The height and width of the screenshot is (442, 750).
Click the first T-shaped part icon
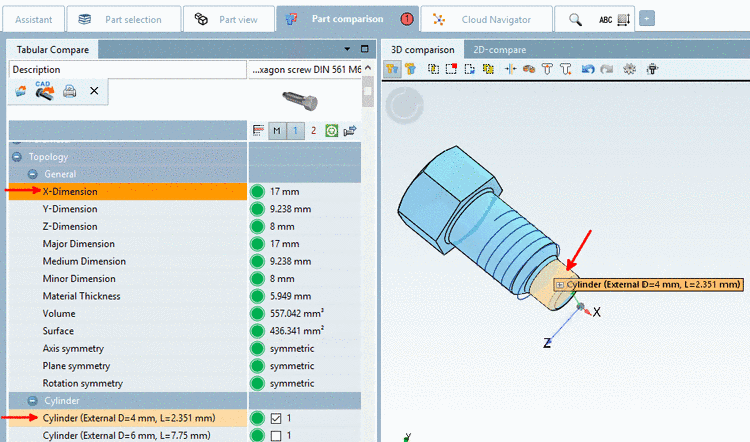[x=547, y=69]
